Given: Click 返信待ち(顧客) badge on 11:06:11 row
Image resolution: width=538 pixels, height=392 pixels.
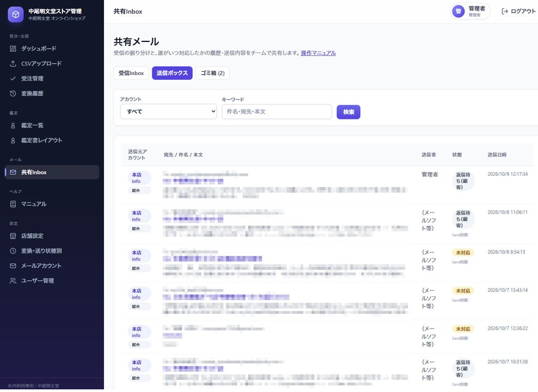Looking at the screenshot, I should click(463, 219).
